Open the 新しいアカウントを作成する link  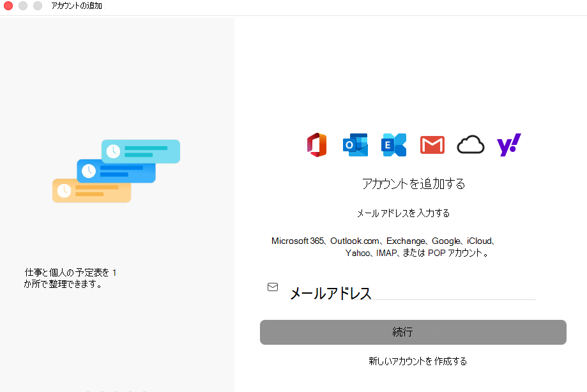417,361
